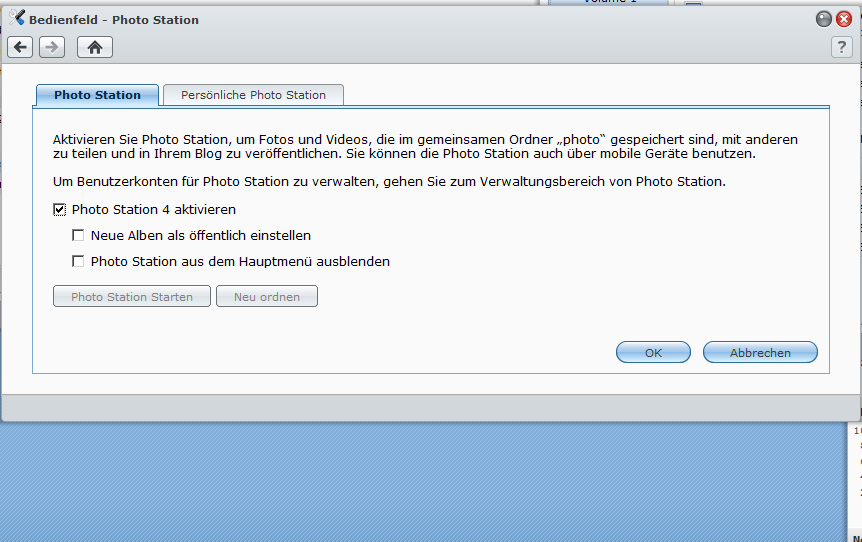The width and height of the screenshot is (862, 542).
Task: Return to the Bedienfeld home page
Action: click(x=95, y=47)
